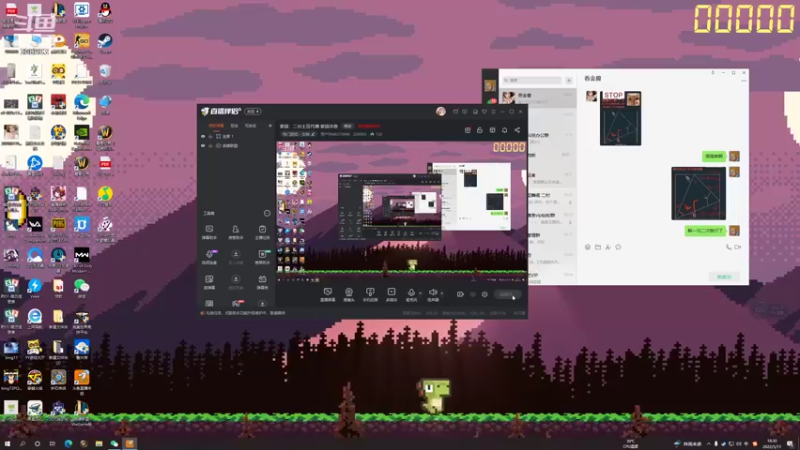Click the padlock icon above the preview

point(480,130)
